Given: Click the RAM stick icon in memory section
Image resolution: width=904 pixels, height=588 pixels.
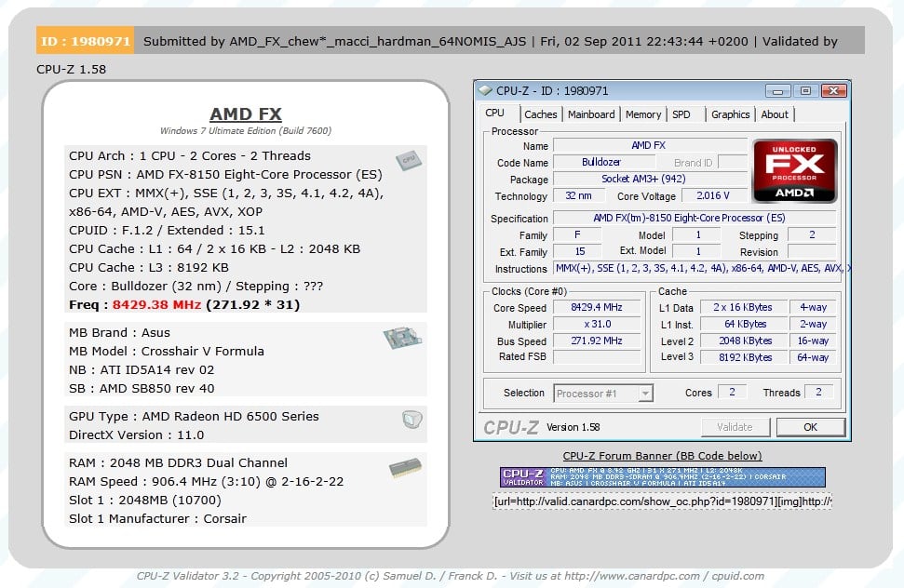Looking at the screenshot, I should click(x=405, y=468).
